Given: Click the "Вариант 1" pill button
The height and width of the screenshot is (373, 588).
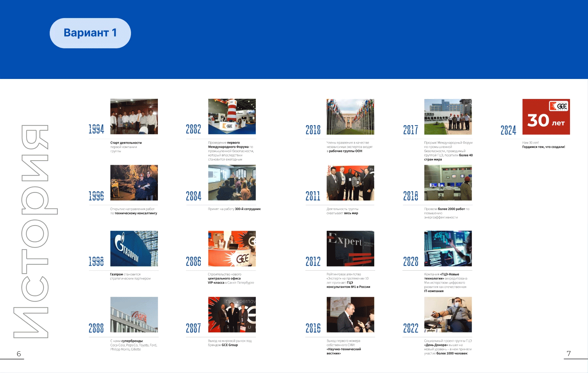Looking at the screenshot, I should pyautogui.click(x=90, y=33).
